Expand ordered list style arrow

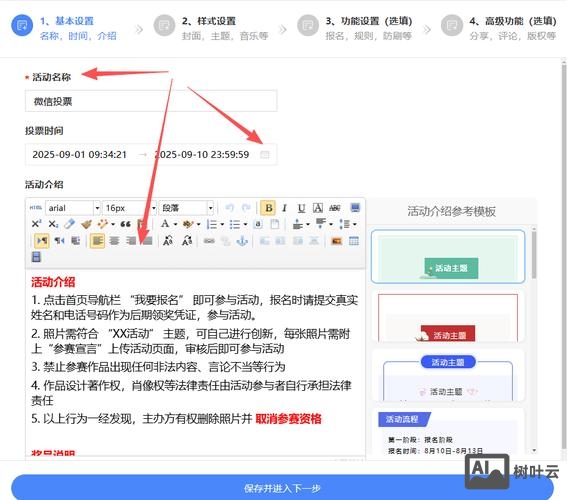pyautogui.click(x=222, y=224)
